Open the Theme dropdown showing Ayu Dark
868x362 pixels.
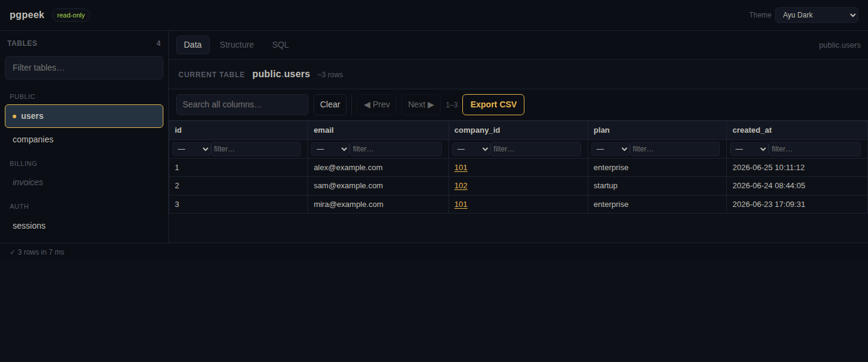coord(816,15)
